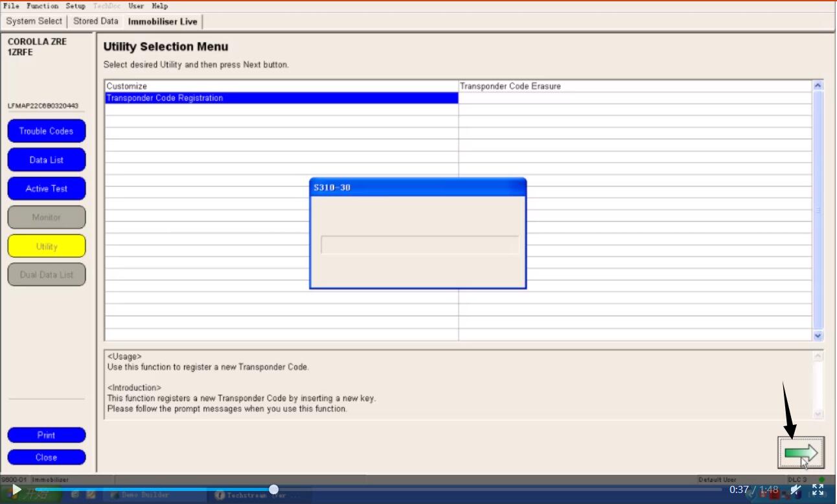Select Transponder Code Registration row
The image size is (837, 504).
click(x=282, y=98)
